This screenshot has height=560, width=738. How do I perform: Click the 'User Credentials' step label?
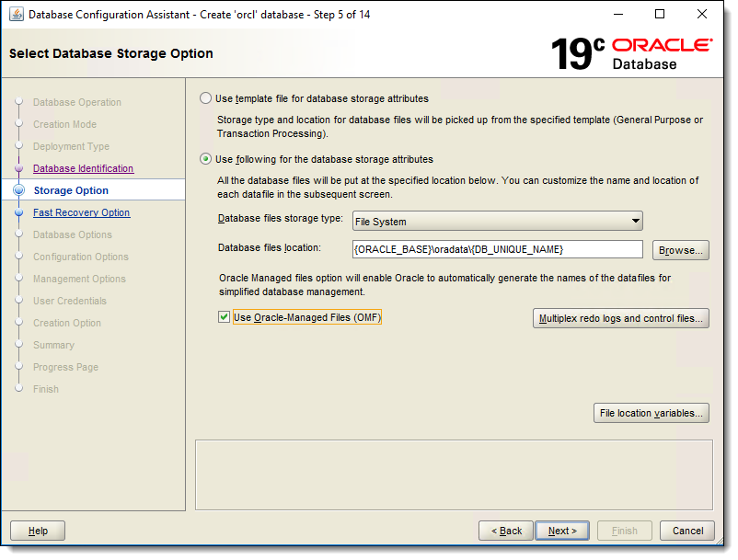tap(70, 301)
